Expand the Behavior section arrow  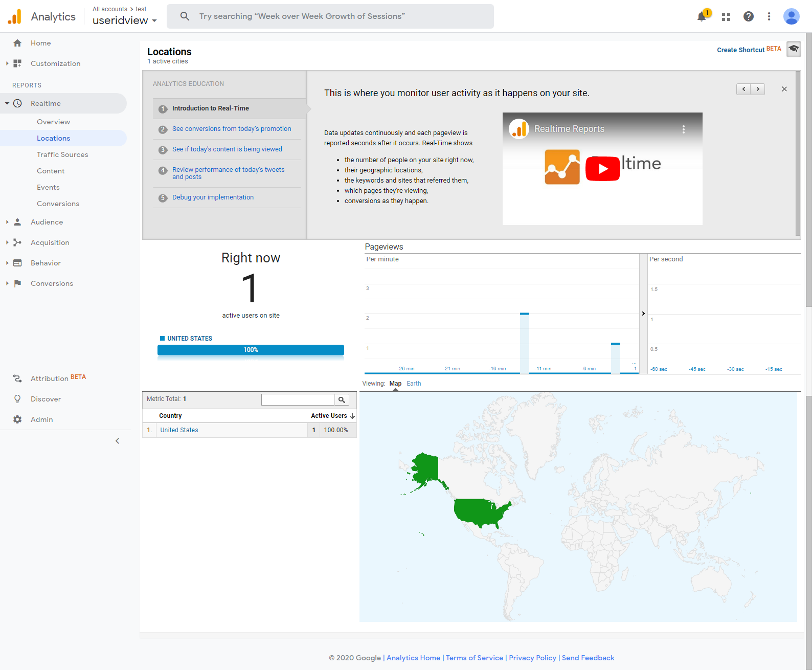click(7, 263)
